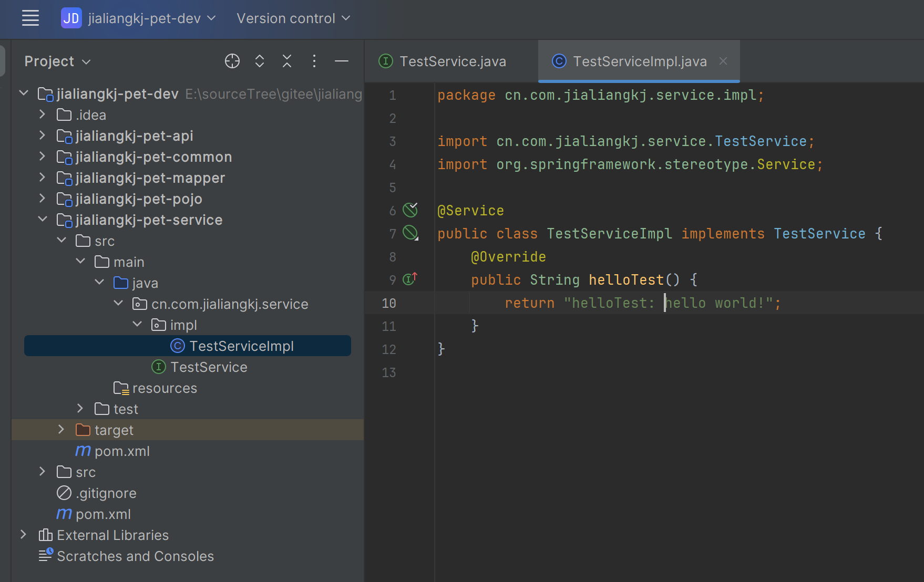Click implements-method gutter icon on line 9
The width and height of the screenshot is (924, 582).
(x=410, y=278)
